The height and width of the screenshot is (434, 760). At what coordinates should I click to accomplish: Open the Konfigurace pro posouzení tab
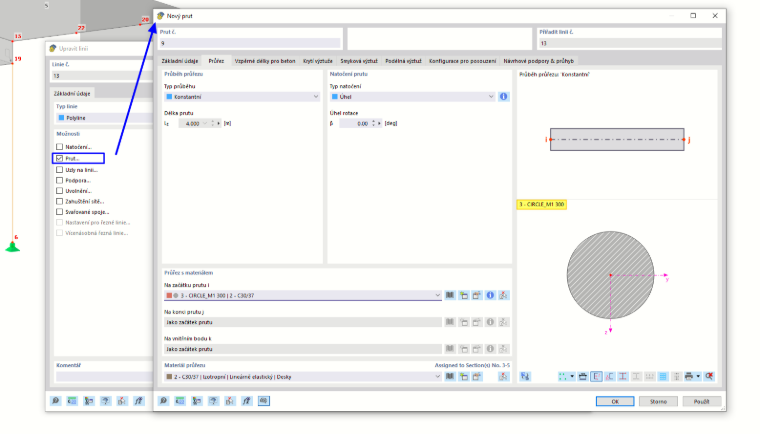click(462, 61)
